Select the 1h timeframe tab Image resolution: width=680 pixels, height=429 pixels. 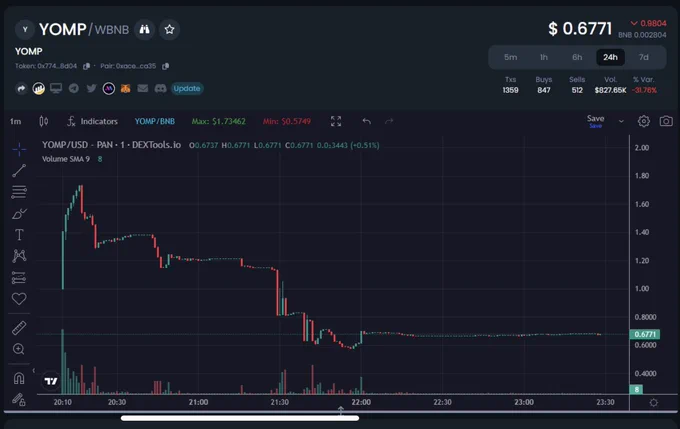click(544, 57)
